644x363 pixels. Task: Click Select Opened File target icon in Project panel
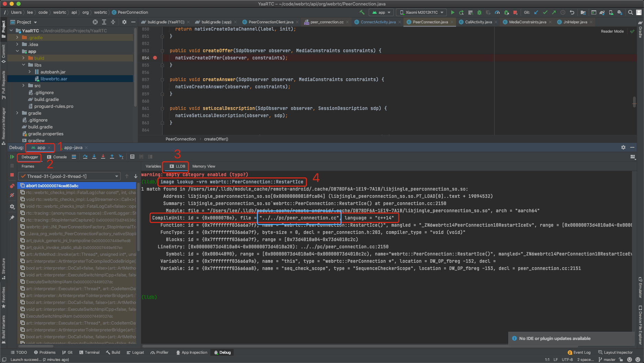coord(95,22)
